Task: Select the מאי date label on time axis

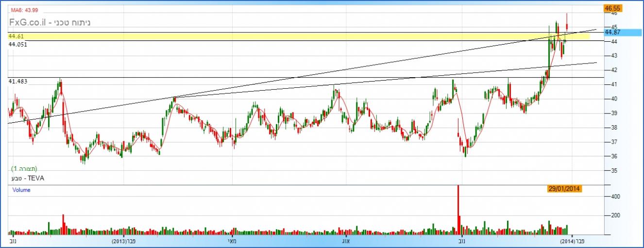Action: [x=232, y=241]
